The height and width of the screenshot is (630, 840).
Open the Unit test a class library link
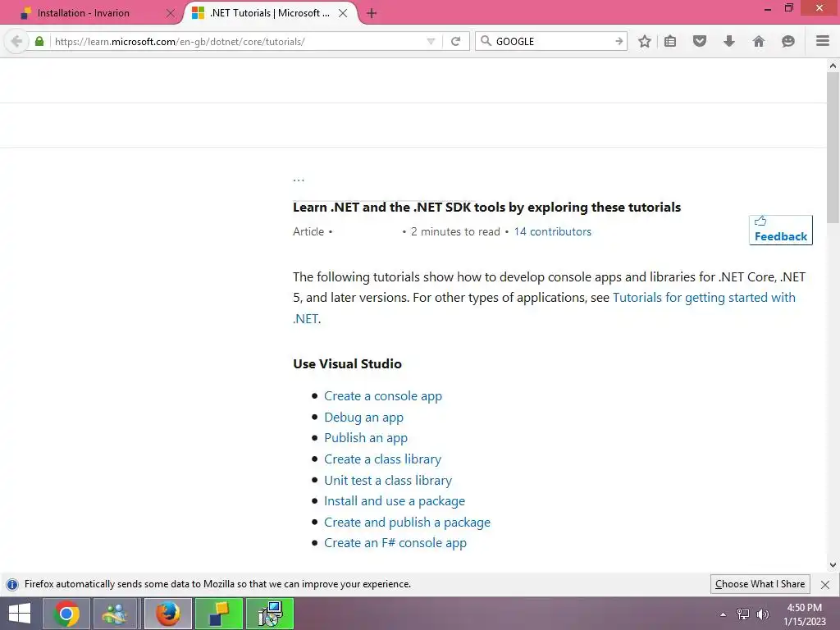tap(388, 480)
